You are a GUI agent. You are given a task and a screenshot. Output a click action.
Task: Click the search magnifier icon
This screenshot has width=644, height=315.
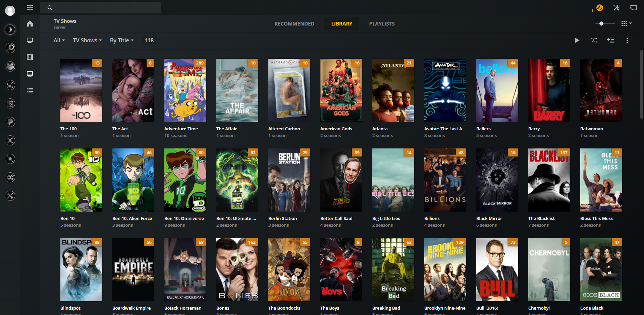pyautogui.click(x=50, y=8)
